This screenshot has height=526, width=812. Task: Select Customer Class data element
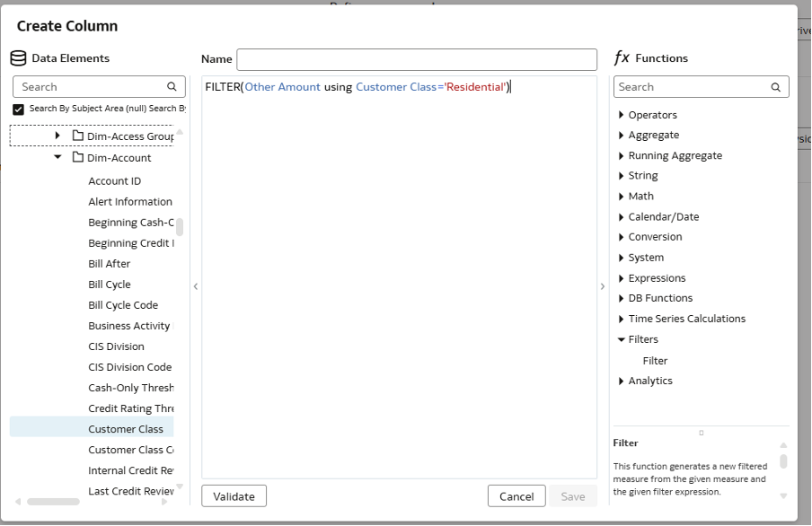126,429
